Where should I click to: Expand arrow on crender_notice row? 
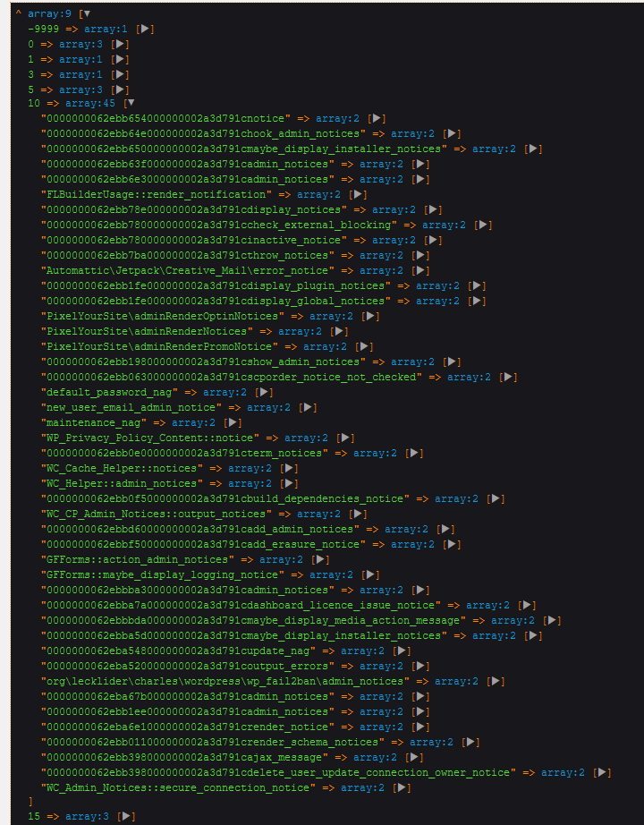419,727
